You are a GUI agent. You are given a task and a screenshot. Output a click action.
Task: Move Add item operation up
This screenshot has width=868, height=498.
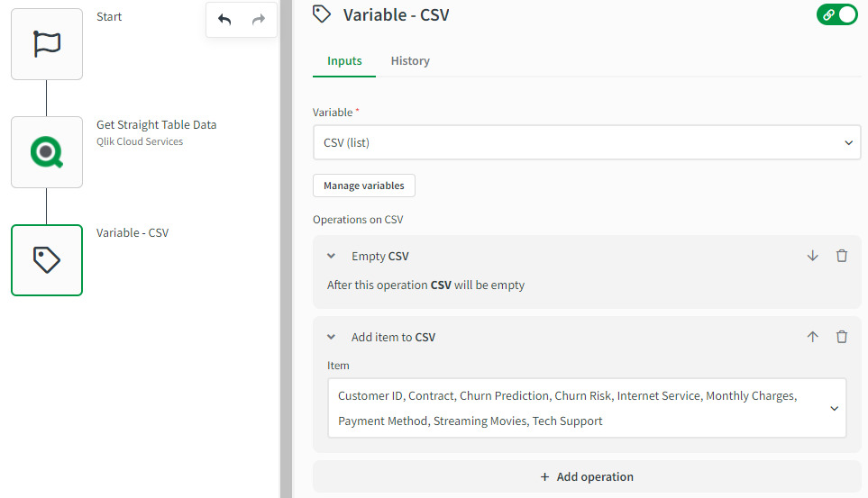pos(812,337)
